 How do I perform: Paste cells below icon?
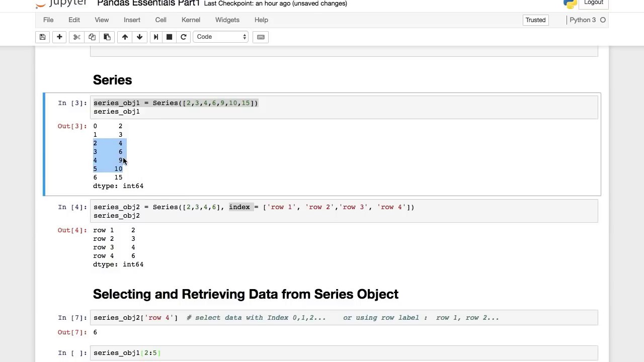point(107,37)
